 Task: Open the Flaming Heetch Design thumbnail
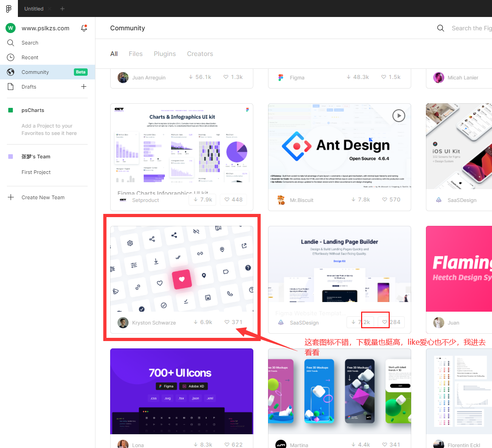459,269
